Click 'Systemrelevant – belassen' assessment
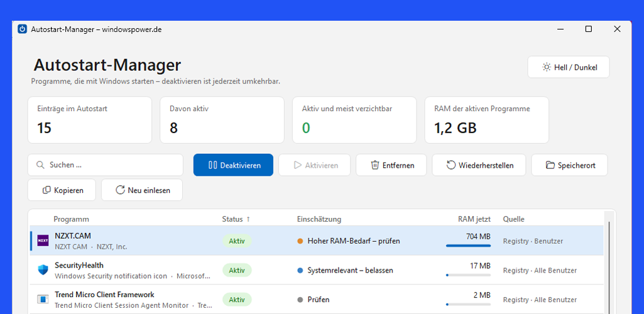Screen dimensions: 644x314 pyautogui.click(x=351, y=270)
